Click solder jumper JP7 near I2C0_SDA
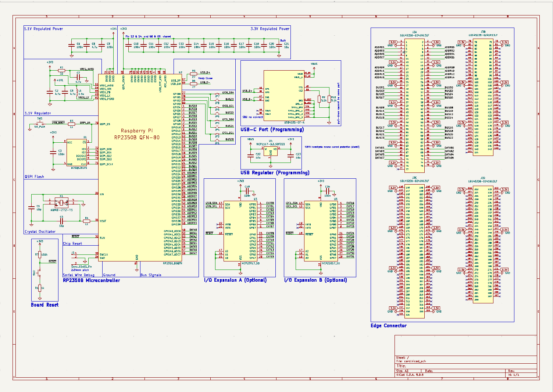The height and width of the screenshot is (392, 553). (x=217, y=96)
